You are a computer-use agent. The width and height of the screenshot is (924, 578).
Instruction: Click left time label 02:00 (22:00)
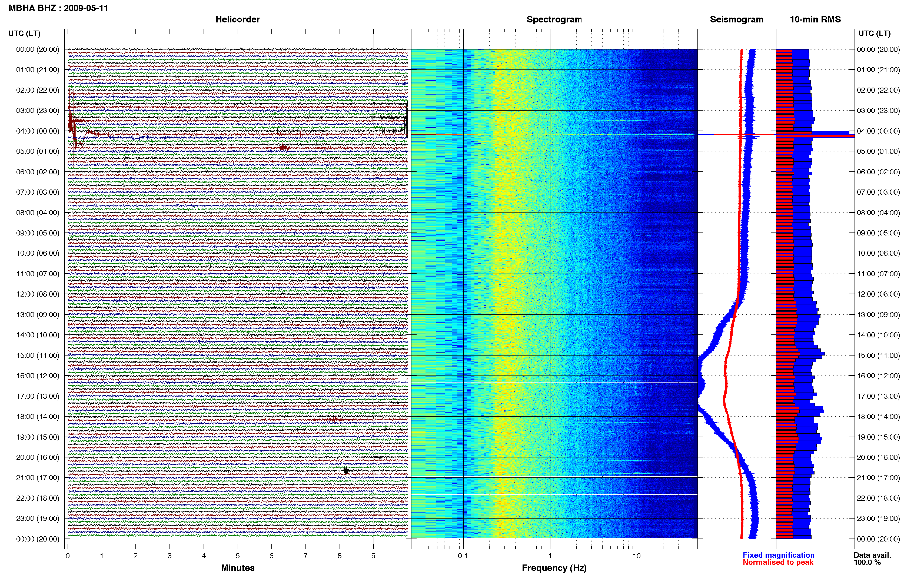[x=38, y=90]
